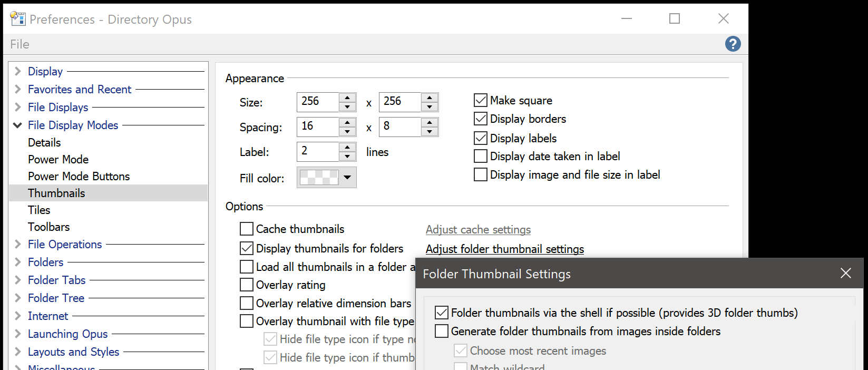The width and height of the screenshot is (868, 370).
Task: Open Adjust cache settings link
Action: pyautogui.click(x=478, y=229)
